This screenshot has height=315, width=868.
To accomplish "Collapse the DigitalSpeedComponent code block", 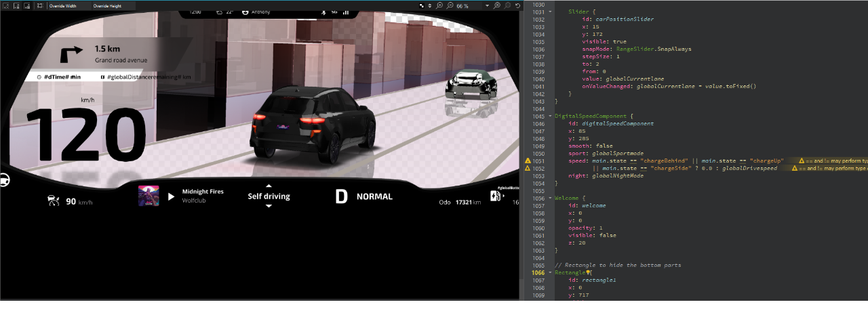I will pyautogui.click(x=550, y=116).
